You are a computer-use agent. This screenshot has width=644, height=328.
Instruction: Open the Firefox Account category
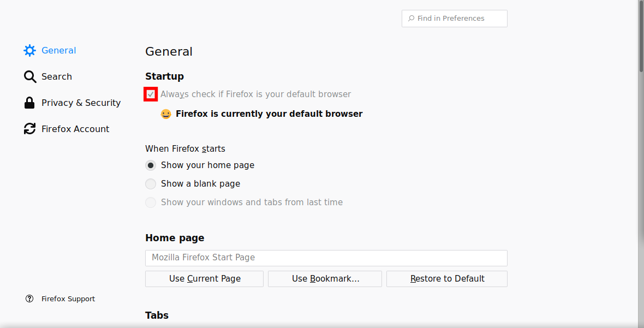[x=75, y=129]
